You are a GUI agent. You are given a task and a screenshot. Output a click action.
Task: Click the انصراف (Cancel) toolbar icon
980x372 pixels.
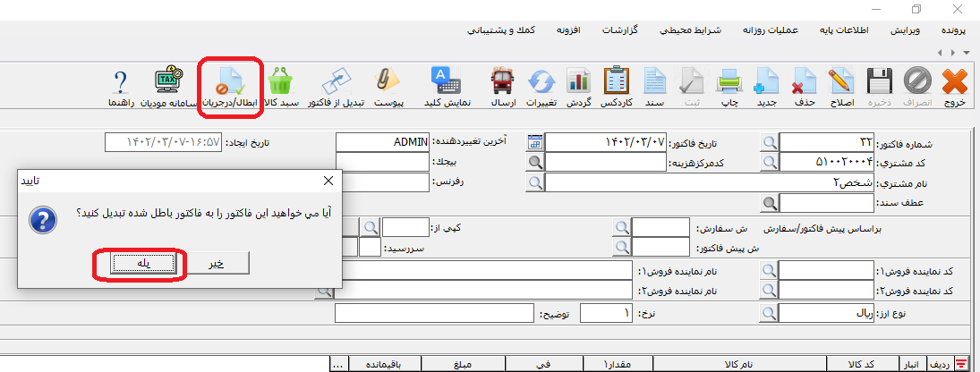[917, 86]
